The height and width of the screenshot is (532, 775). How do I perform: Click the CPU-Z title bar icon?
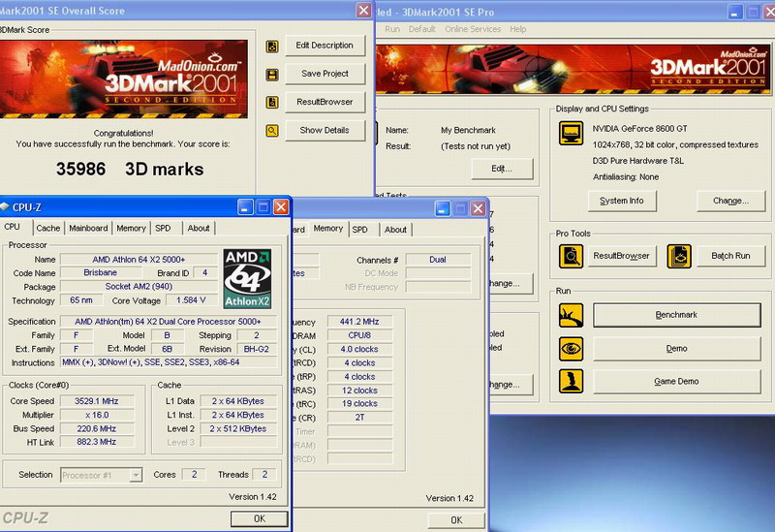5,206
